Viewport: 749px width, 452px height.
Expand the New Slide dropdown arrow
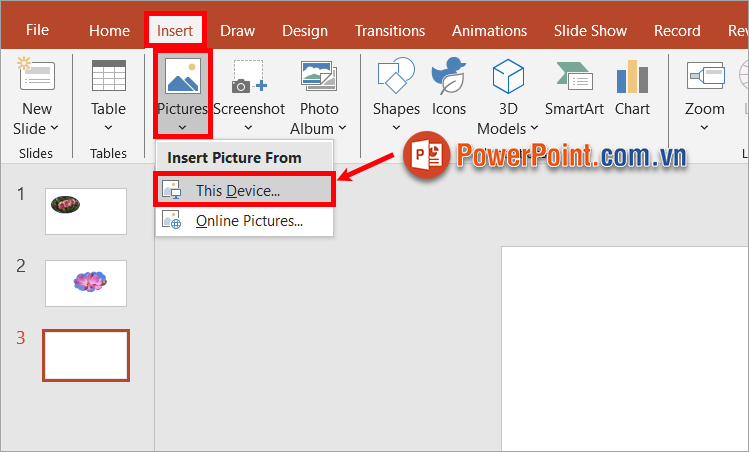(x=54, y=128)
